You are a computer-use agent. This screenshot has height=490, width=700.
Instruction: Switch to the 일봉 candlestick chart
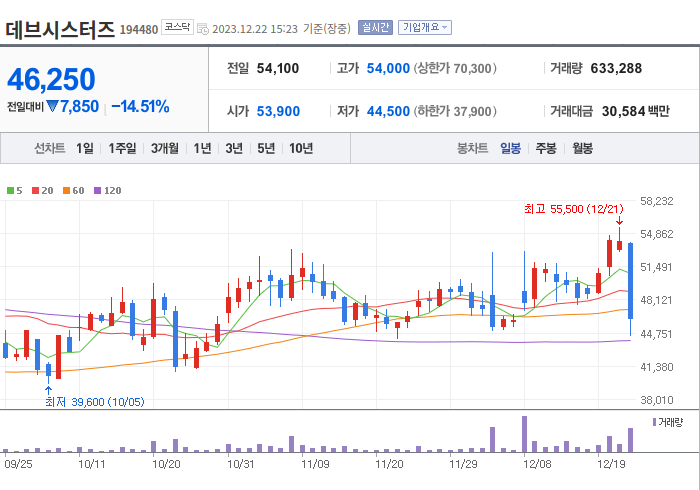[x=510, y=148]
